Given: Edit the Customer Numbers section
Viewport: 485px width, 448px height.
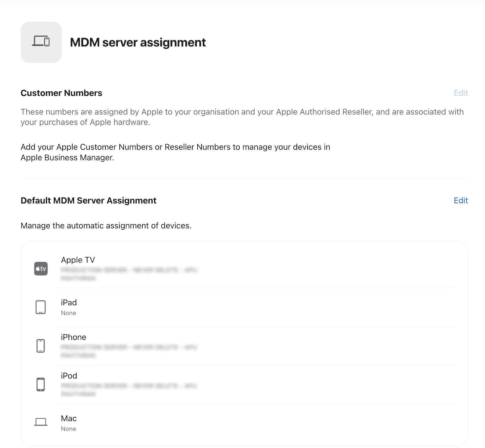Looking at the screenshot, I should [461, 93].
